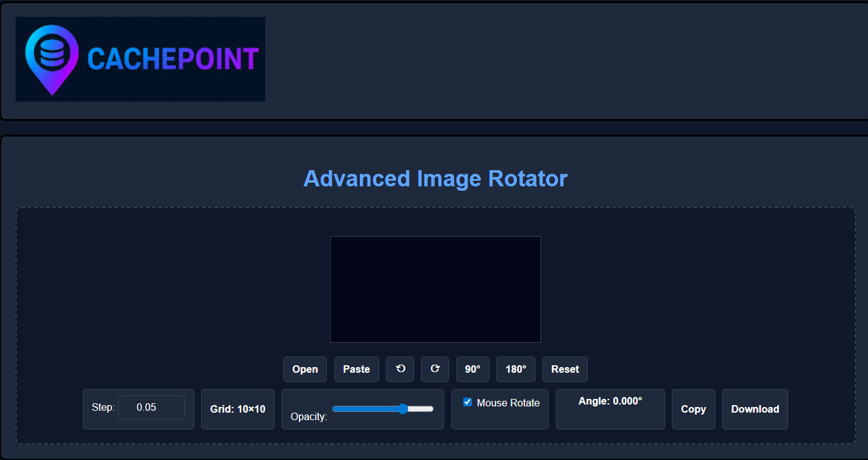Reset the image rotation
The width and height of the screenshot is (868, 460).
tap(564, 369)
